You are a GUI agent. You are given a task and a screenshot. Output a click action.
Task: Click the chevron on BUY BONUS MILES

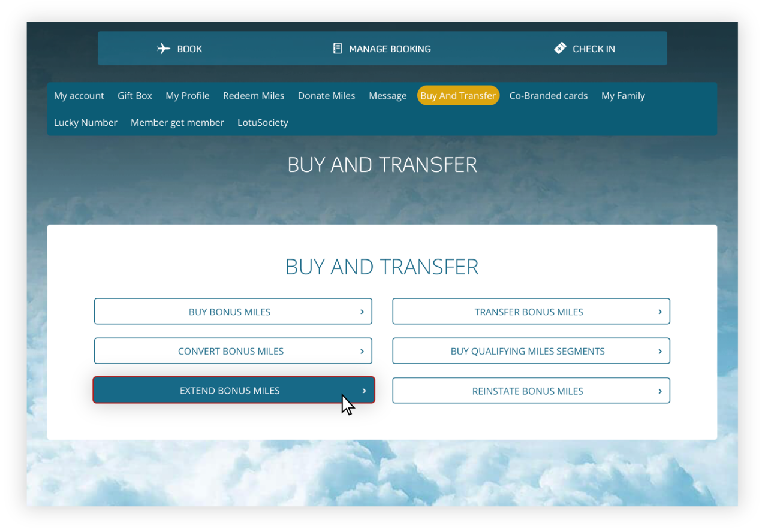click(x=362, y=312)
